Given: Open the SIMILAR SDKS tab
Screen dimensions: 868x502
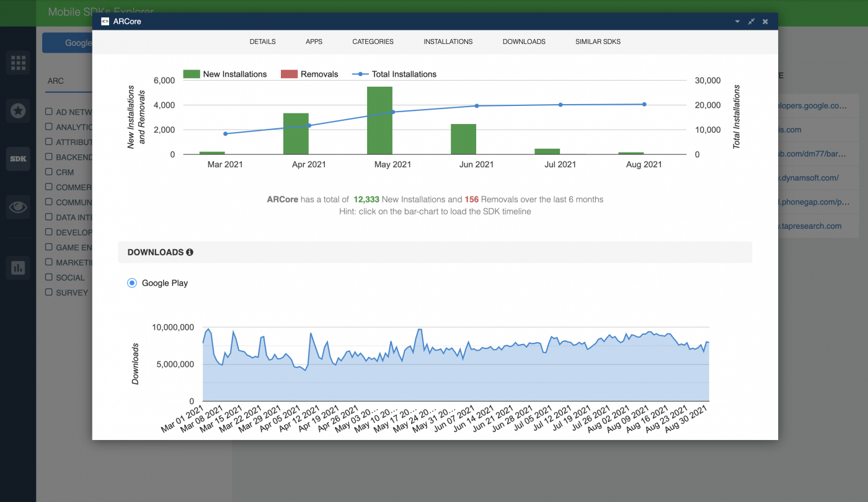Looking at the screenshot, I should [597, 42].
